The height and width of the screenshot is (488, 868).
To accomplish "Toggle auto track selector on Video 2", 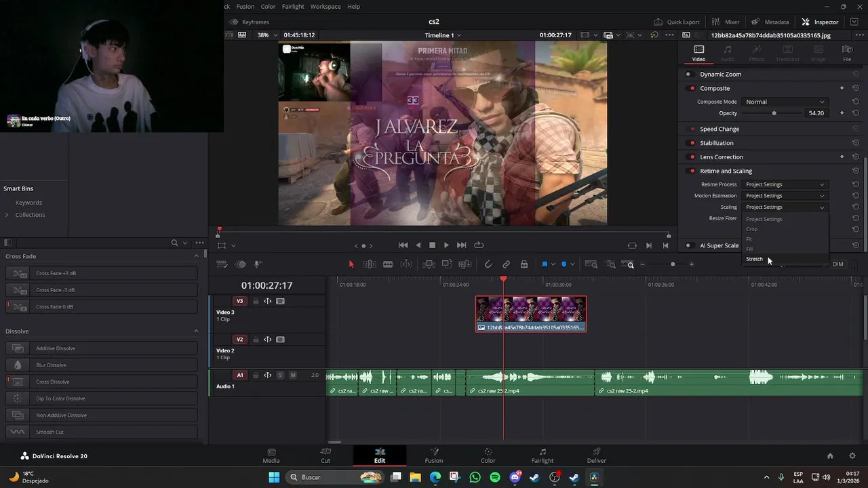I will point(268,340).
